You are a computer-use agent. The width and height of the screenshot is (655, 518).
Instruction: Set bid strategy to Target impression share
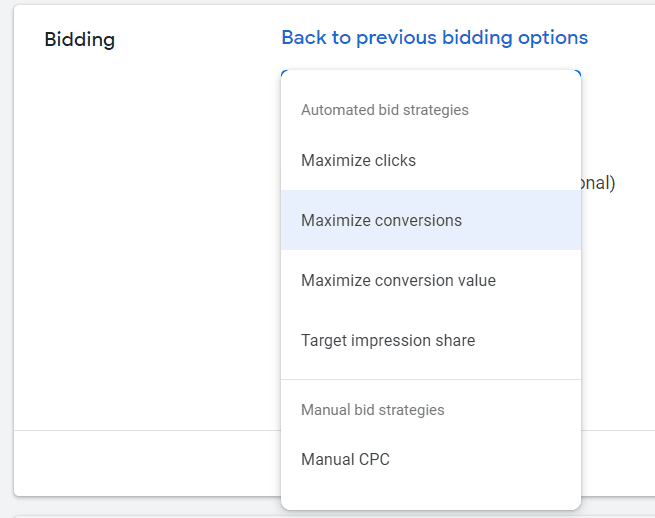(x=388, y=340)
